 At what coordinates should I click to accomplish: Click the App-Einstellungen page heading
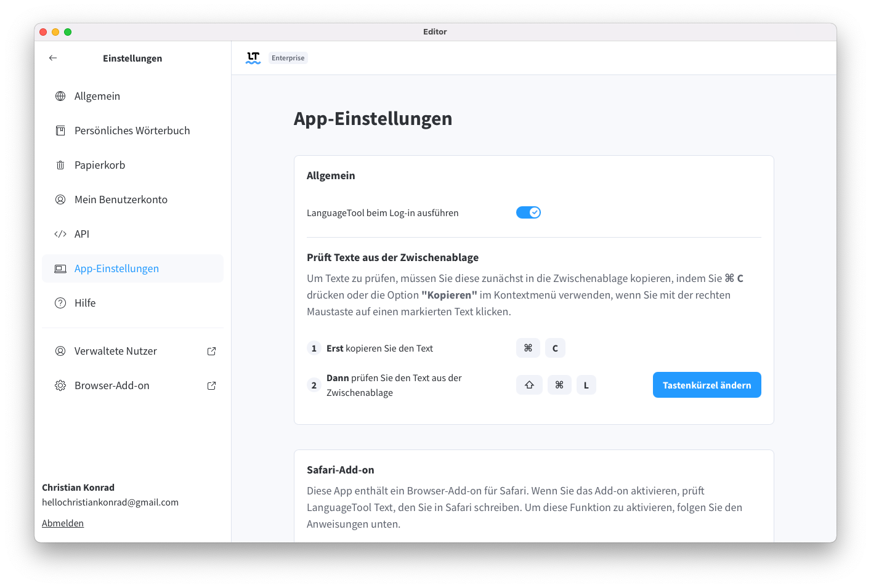[x=373, y=118]
